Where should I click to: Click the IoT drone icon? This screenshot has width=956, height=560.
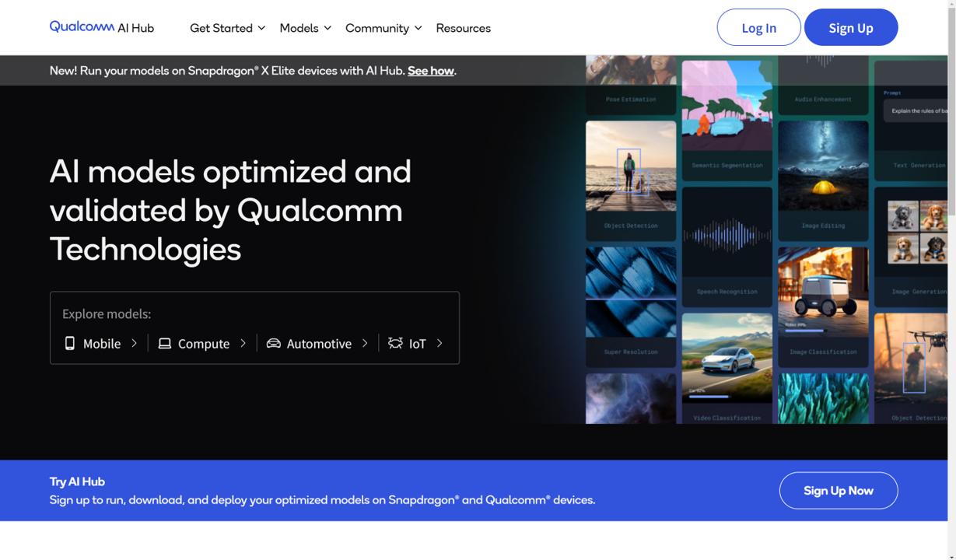tap(395, 343)
